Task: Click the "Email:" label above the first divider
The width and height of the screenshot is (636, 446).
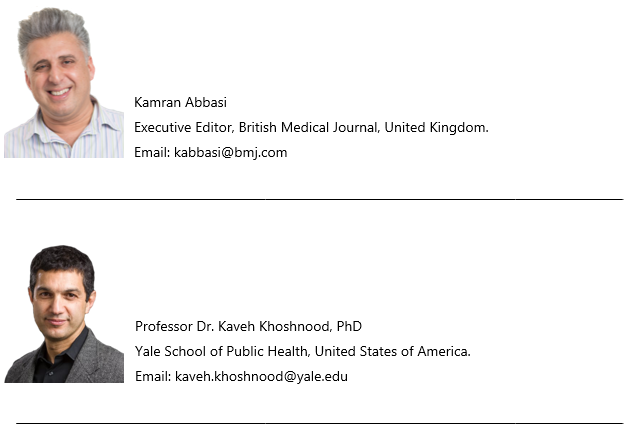Action: 152,153
